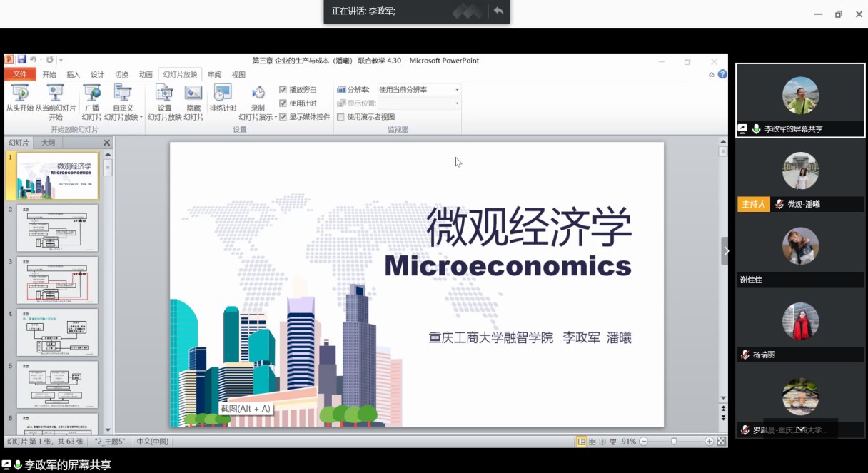This screenshot has height=473, width=868.
Task: Click the 隐藏幻灯片 hide slide icon
Action: [x=193, y=93]
